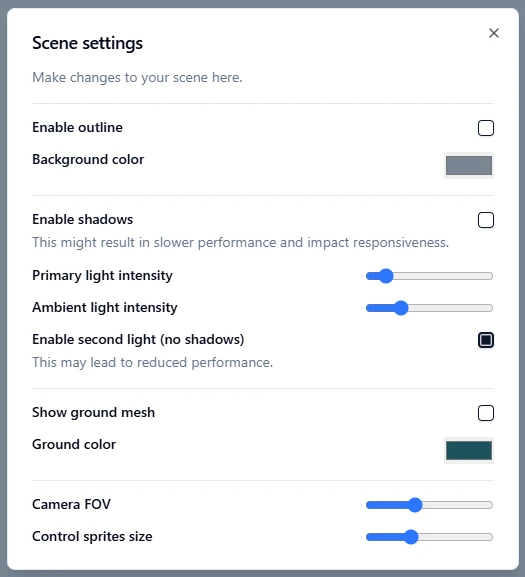525x577 pixels.
Task: Click the Background color label
Action: [88, 159]
